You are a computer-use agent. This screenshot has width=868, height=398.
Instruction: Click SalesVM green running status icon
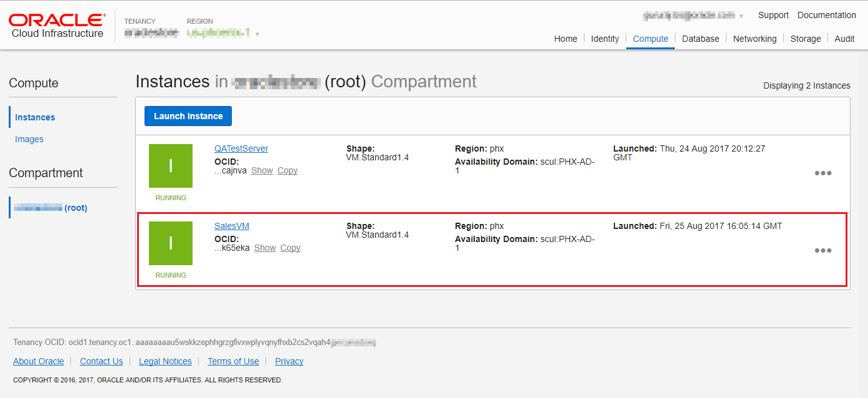[x=171, y=243]
